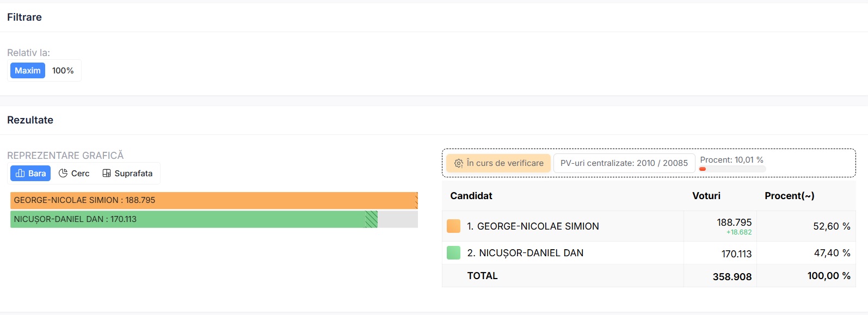Click the pie chart icon beside Cerc
Screen dimensions: 868x315
point(63,173)
